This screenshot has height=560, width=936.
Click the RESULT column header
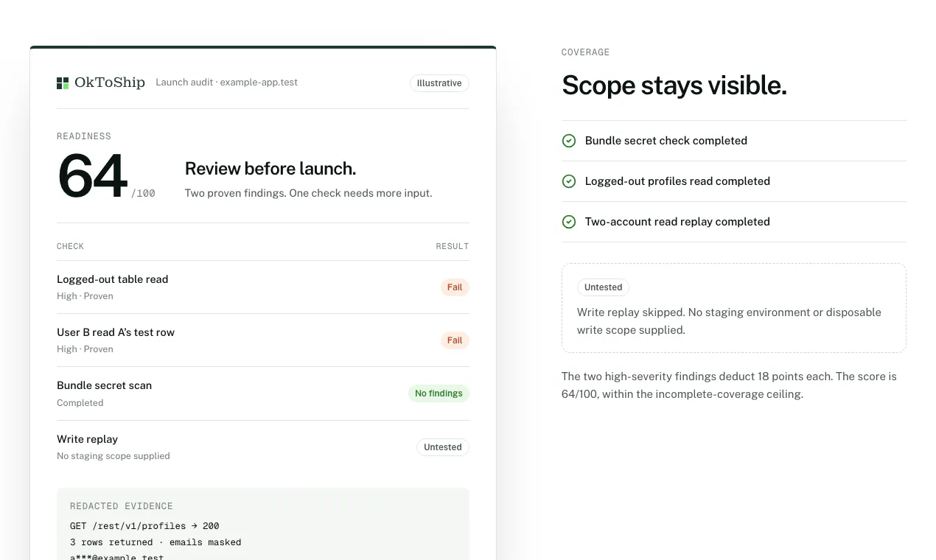point(453,246)
